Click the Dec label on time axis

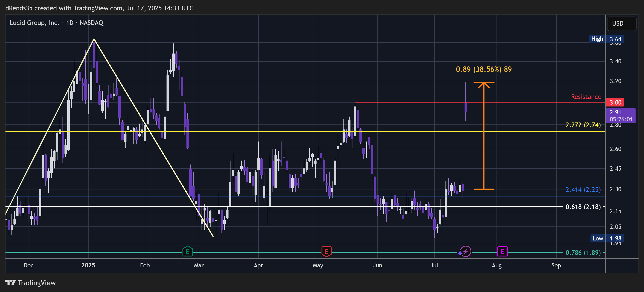pyautogui.click(x=29, y=265)
